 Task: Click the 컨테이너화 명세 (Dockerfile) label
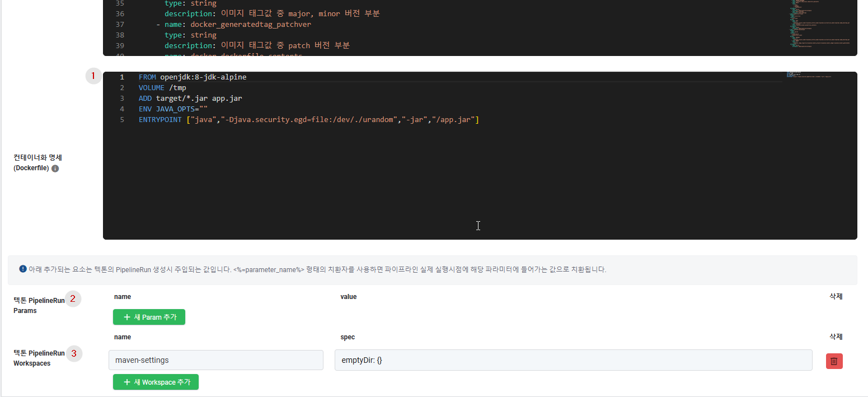pyautogui.click(x=37, y=162)
